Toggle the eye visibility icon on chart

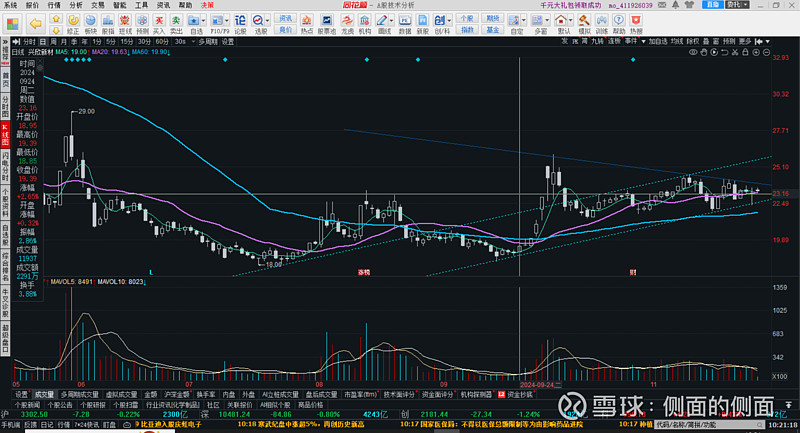[693, 52]
